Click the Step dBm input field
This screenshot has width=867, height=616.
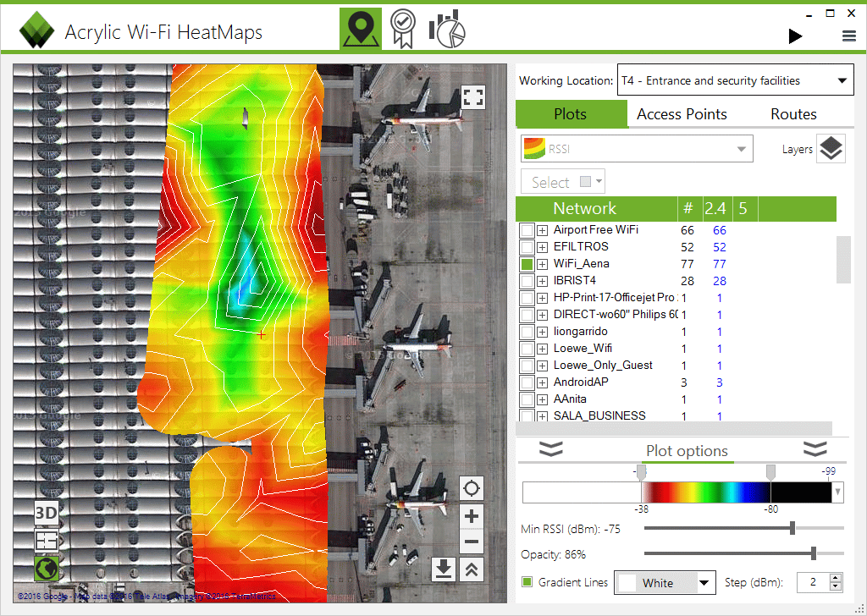coord(814,582)
